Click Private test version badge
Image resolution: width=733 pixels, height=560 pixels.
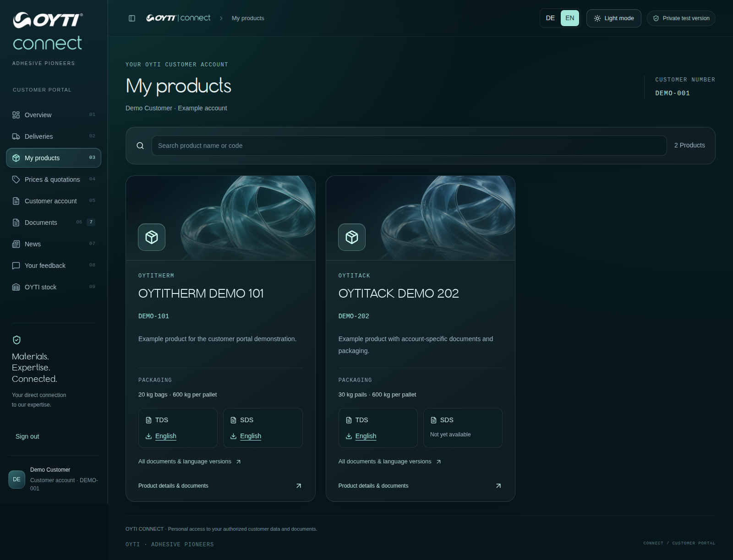point(681,18)
